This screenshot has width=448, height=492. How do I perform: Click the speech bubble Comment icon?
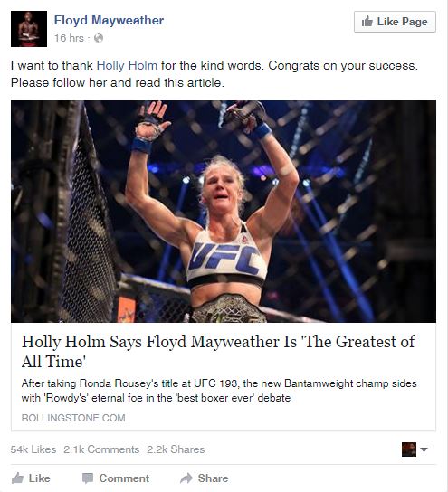[88, 478]
